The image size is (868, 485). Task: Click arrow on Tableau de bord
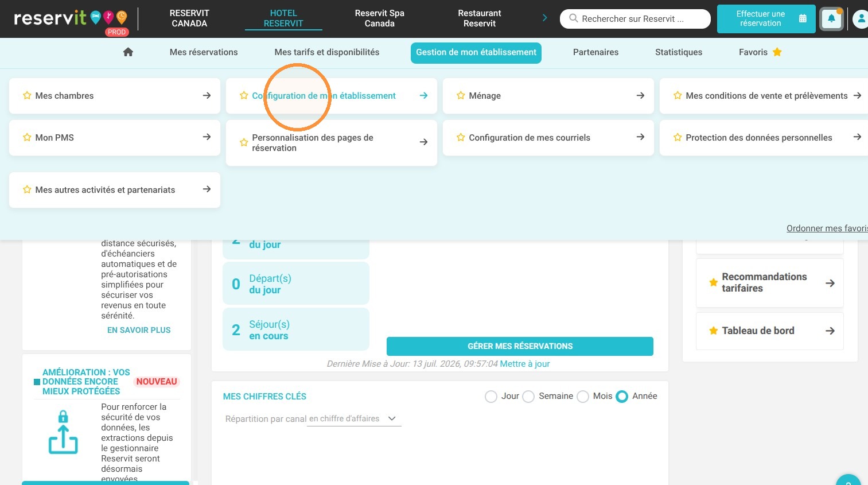pos(830,331)
